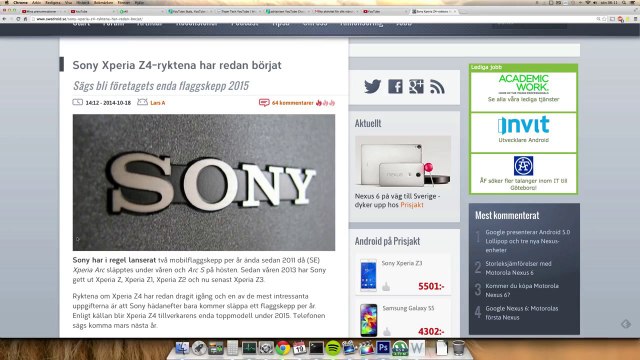Click the Mest kommenterat heading
This screenshot has height=360, width=640.
[507, 215]
